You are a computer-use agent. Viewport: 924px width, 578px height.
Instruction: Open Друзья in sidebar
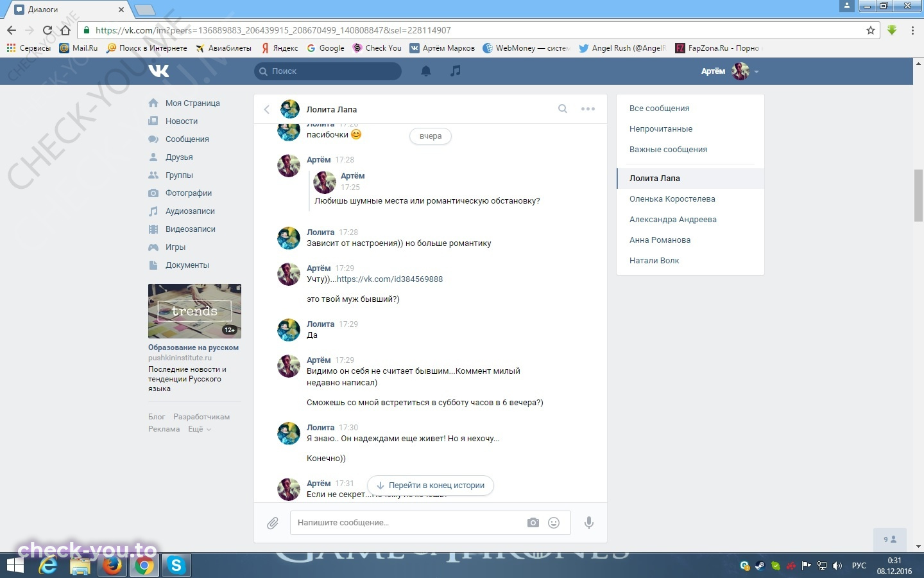point(179,157)
